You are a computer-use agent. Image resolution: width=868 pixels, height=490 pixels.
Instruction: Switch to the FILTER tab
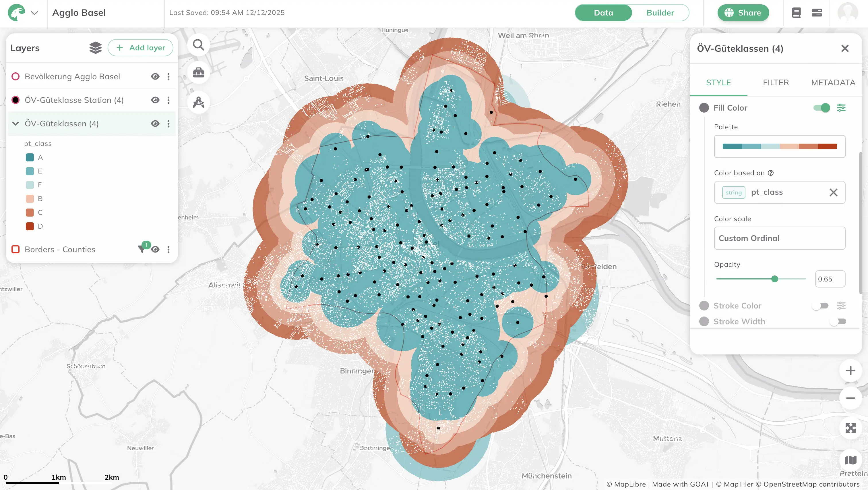coord(776,82)
